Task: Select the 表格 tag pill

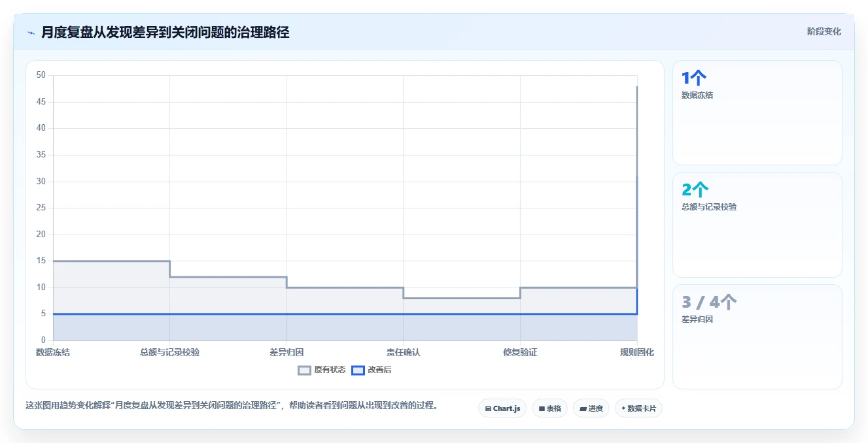Action: pyautogui.click(x=549, y=408)
